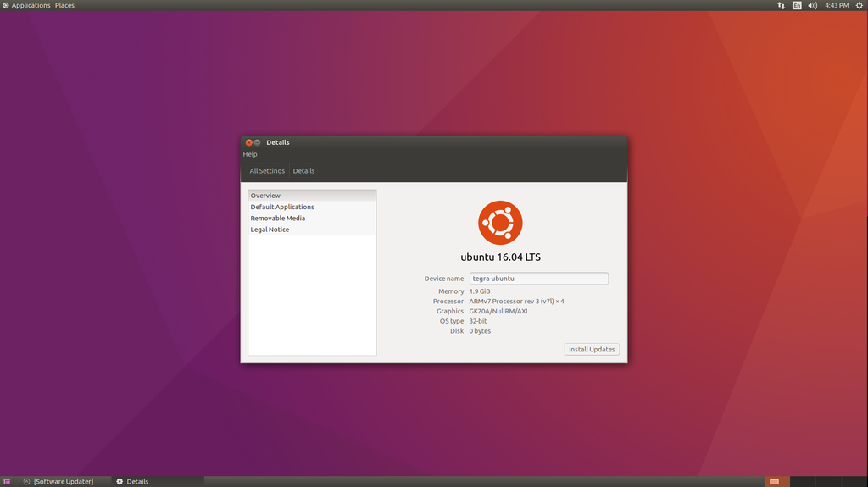Viewport: 868px width, 487px height.
Task: Click the Ubuntu logo in Details overview
Action: coord(500,223)
